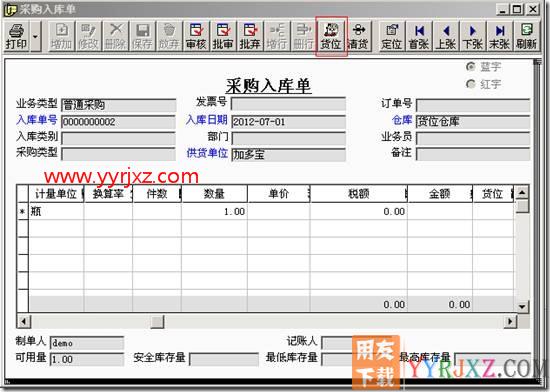Click the 业务类型 field
Viewport: 550px width, 392px height.
[x=119, y=105]
